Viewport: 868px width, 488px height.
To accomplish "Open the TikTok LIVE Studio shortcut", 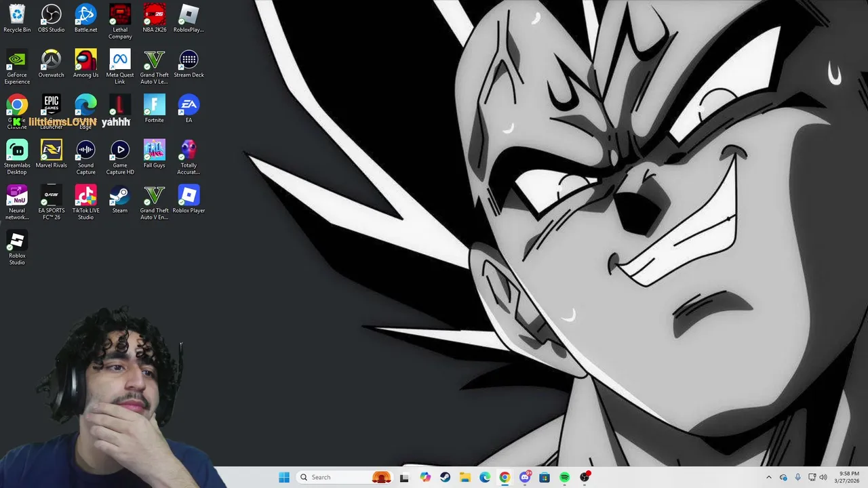I will (x=85, y=202).
